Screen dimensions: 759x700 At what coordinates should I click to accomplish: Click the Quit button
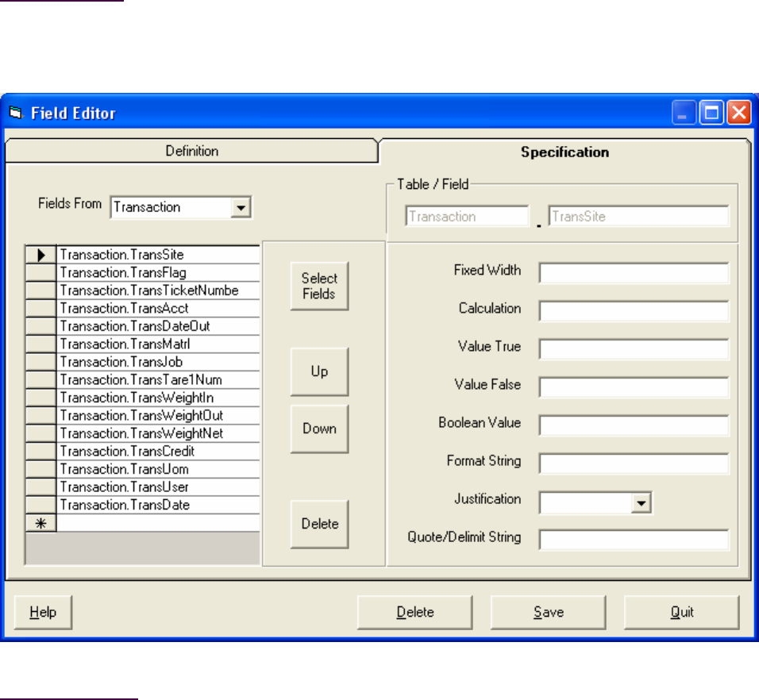pyautogui.click(x=681, y=612)
